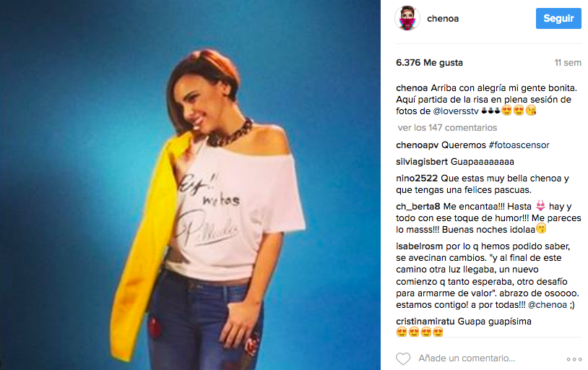Open chenoa username in the caption

pos(412,88)
